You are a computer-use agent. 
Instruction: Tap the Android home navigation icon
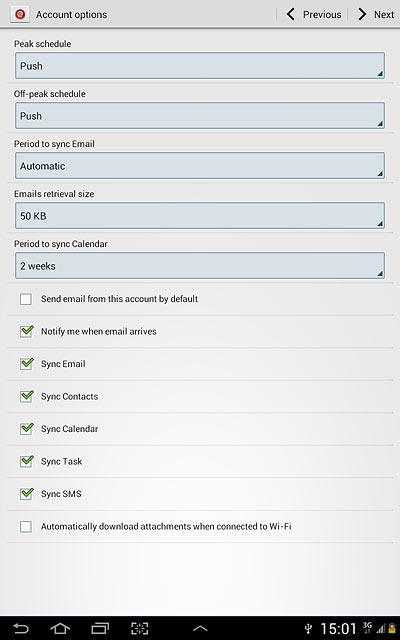pyautogui.click(x=60, y=628)
